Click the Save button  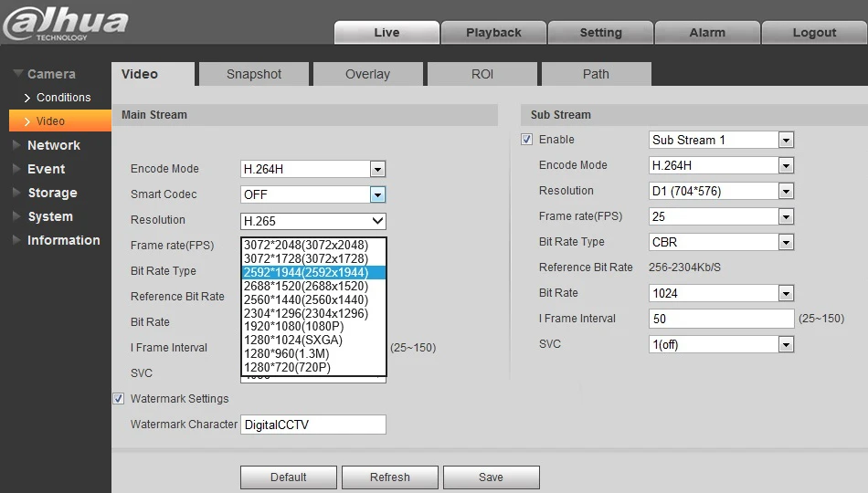(491, 477)
